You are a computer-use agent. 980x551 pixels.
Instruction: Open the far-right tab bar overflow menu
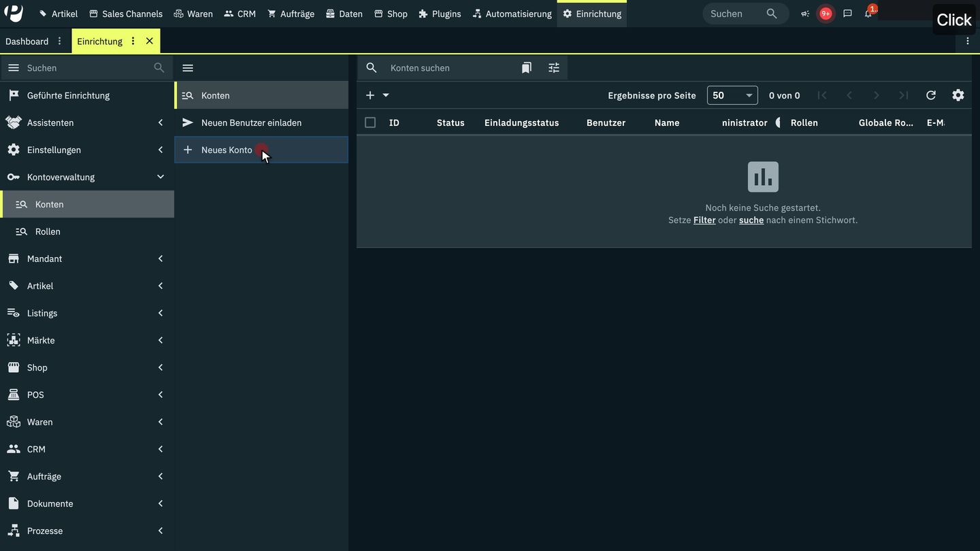968,41
